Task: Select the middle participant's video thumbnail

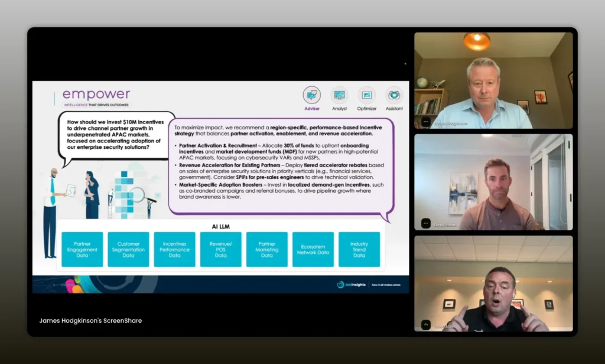Action: 493,181
